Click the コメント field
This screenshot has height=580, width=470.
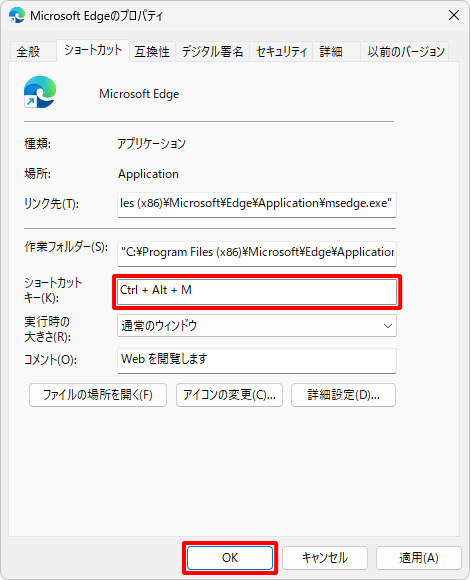[257, 360]
